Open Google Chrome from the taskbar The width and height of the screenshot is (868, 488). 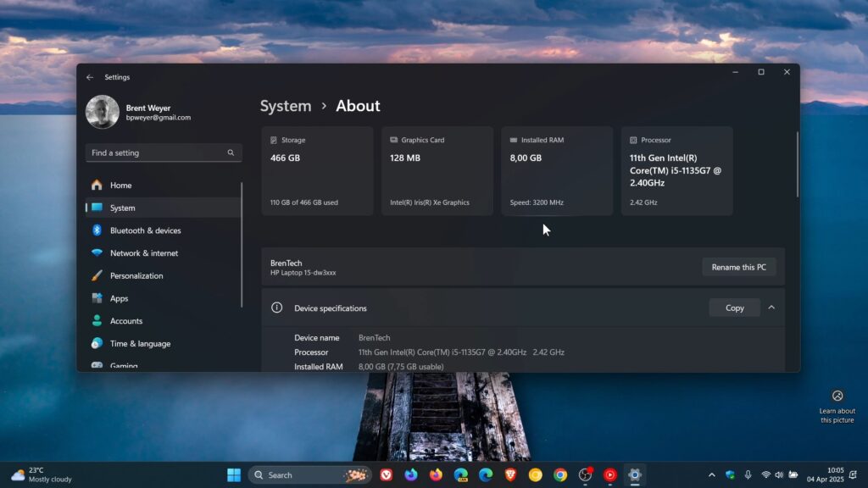[x=560, y=475]
